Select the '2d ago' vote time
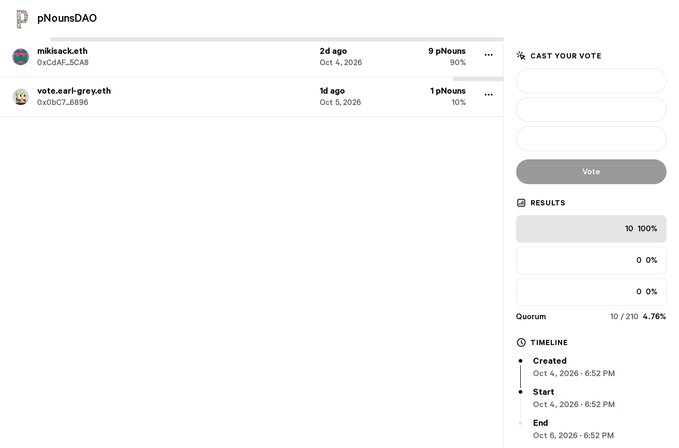 point(333,51)
